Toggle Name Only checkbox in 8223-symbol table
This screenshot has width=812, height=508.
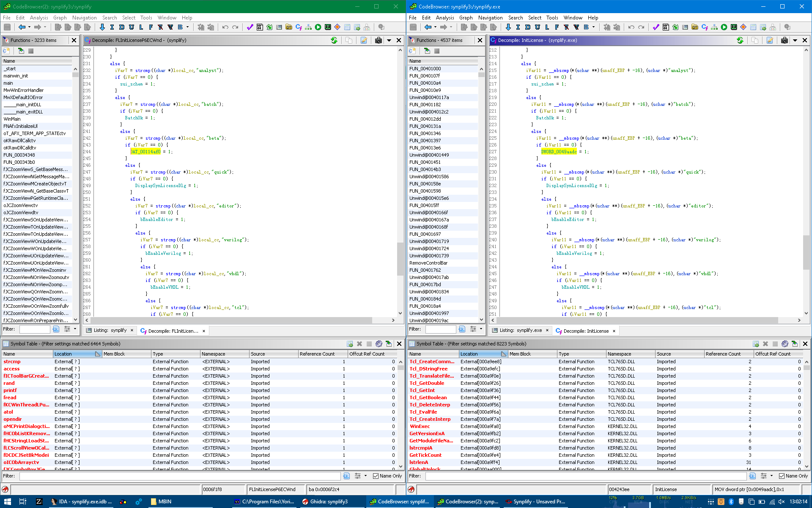782,476
